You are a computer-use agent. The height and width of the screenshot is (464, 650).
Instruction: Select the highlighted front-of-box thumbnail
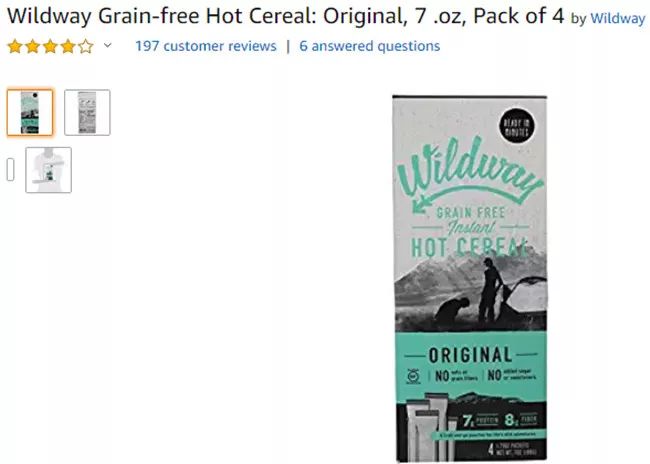30,112
